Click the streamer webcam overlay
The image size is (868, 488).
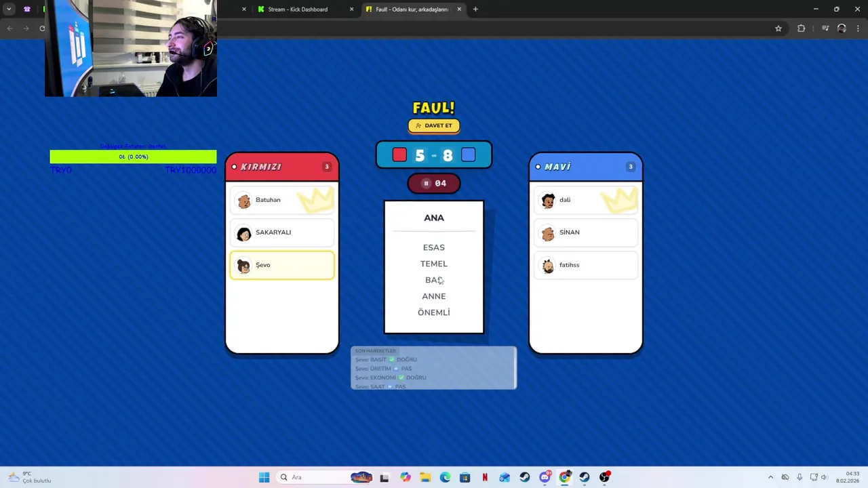pyautogui.click(x=131, y=48)
